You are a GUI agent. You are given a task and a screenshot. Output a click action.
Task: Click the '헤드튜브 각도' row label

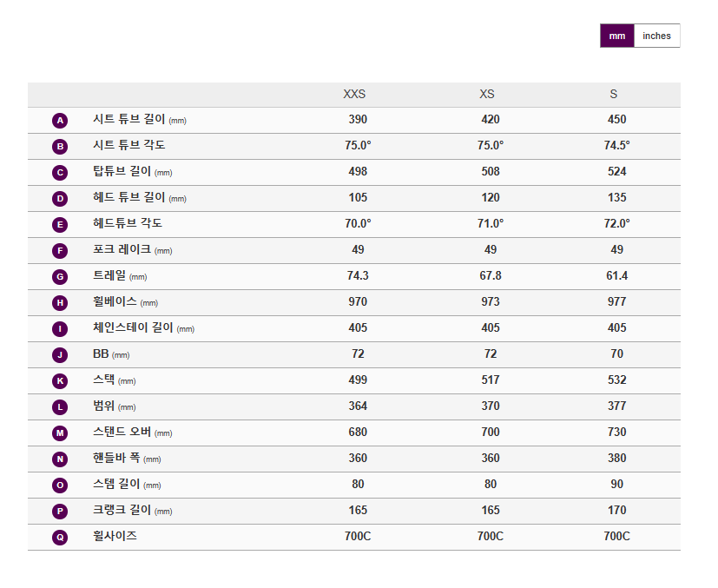[x=128, y=223]
